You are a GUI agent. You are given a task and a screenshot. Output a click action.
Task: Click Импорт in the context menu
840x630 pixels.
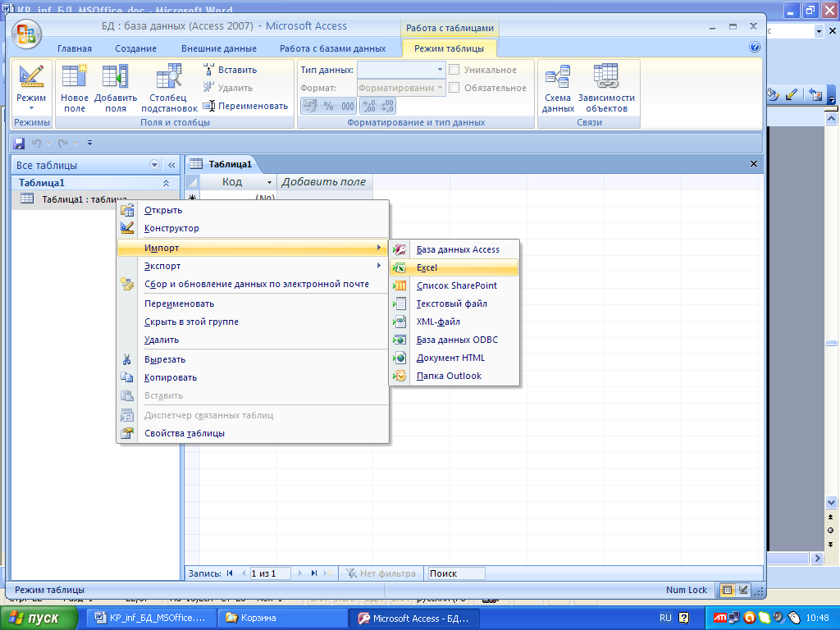253,248
